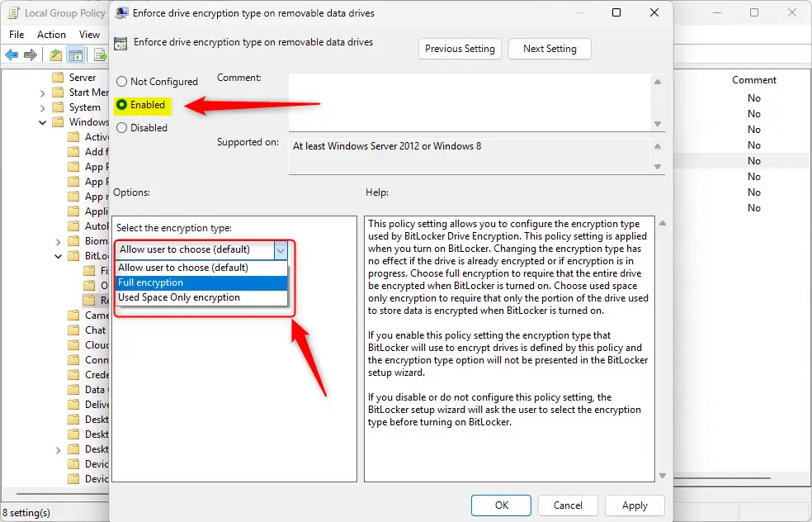Collapse the BitLocker tree node

point(58,256)
